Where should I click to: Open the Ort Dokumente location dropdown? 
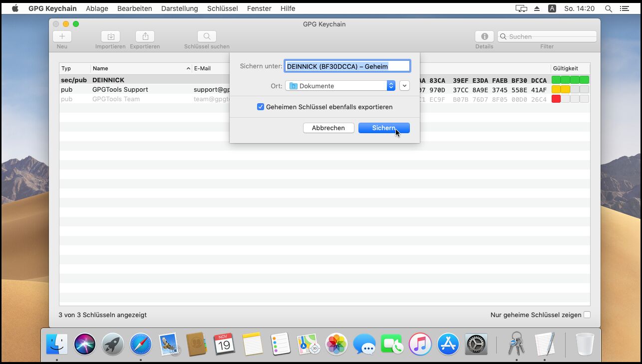340,86
